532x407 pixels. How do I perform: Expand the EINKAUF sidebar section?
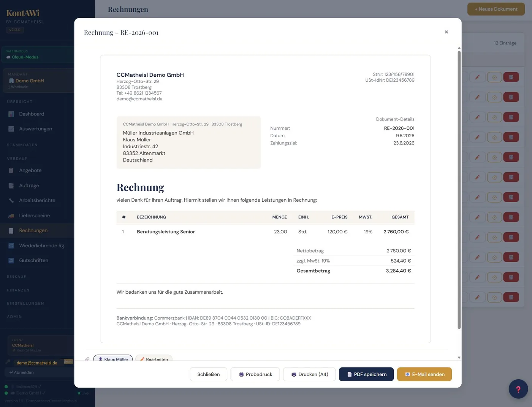[16, 277]
